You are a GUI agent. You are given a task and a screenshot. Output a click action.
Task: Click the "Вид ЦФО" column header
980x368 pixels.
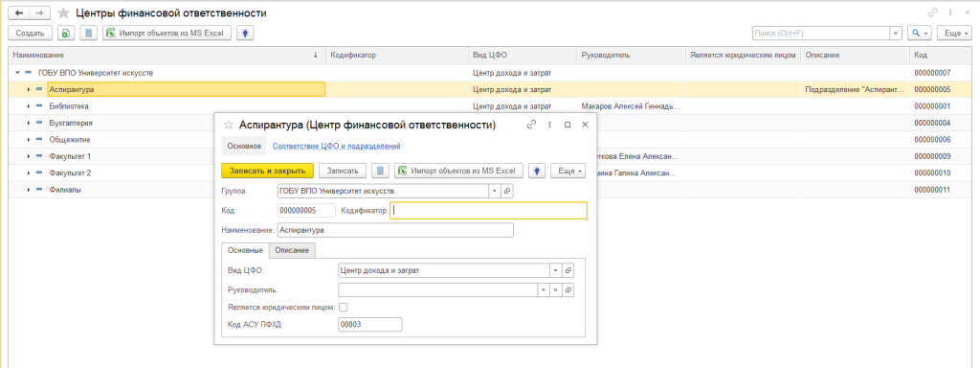point(523,55)
